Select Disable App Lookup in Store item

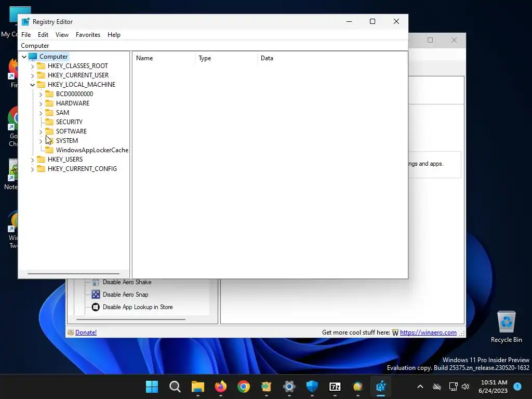click(x=137, y=307)
